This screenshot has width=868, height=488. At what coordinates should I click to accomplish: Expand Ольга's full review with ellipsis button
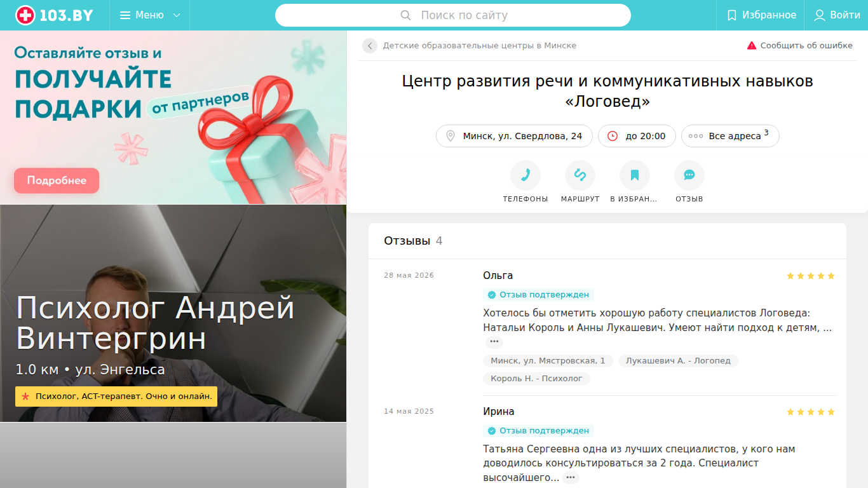click(x=494, y=342)
